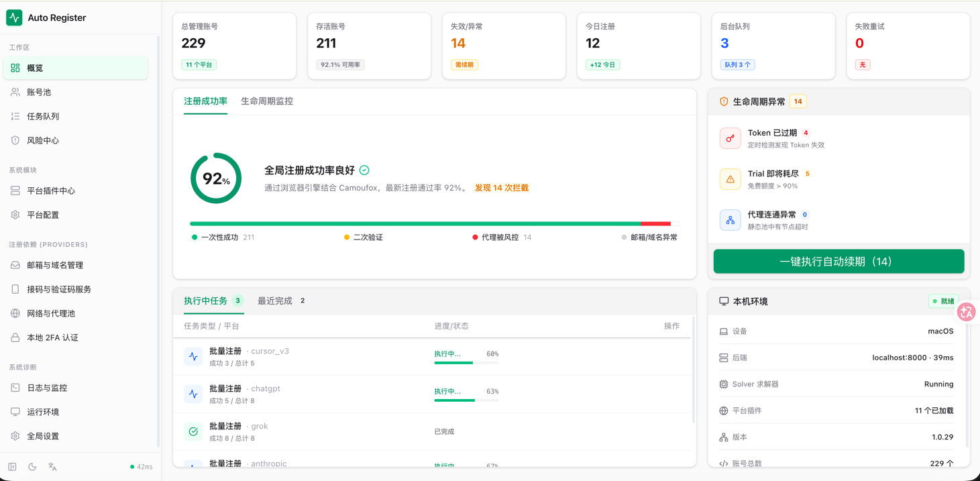Viewport: 980px width, 481px height.
Task: Click the 42ms latency indicator
Action: tap(142, 467)
